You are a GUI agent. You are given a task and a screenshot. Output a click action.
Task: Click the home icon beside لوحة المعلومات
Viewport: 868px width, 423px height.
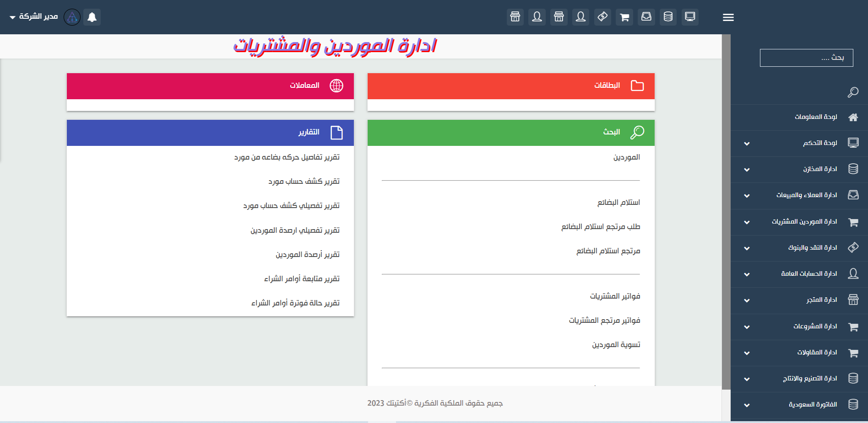(853, 117)
